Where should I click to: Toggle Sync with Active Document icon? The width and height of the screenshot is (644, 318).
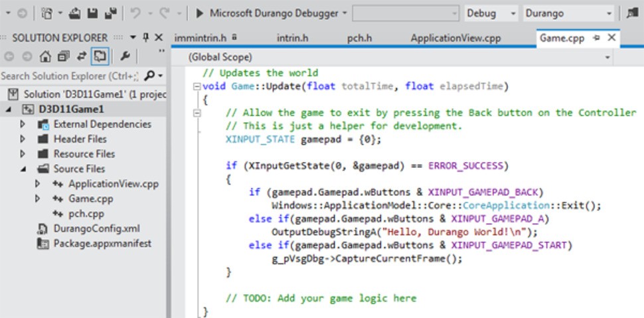82,56
